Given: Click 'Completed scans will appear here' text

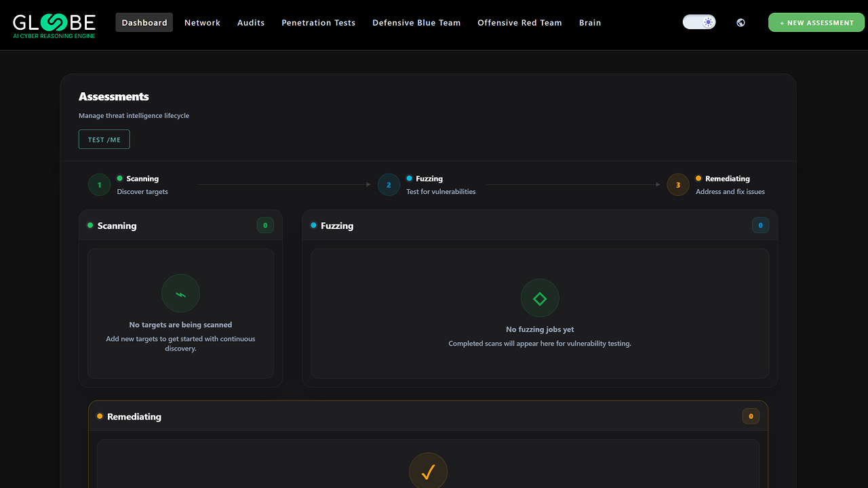Looking at the screenshot, I should click(x=540, y=344).
